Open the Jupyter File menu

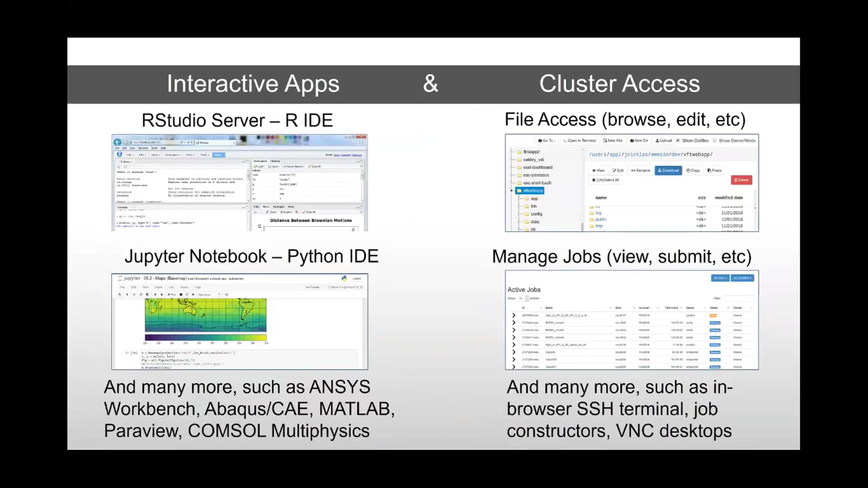tap(122, 287)
